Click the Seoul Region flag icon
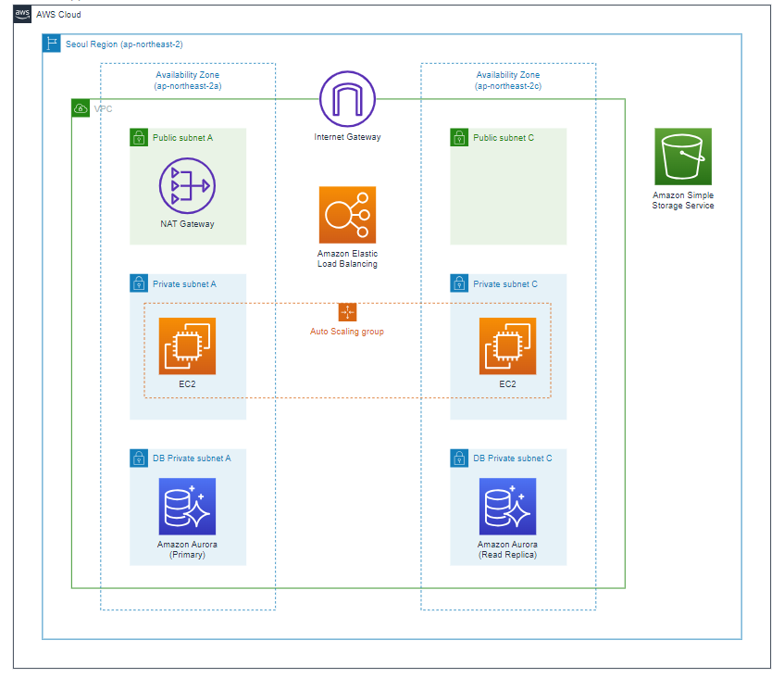784x678 pixels. pyautogui.click(x=51, y=44)
